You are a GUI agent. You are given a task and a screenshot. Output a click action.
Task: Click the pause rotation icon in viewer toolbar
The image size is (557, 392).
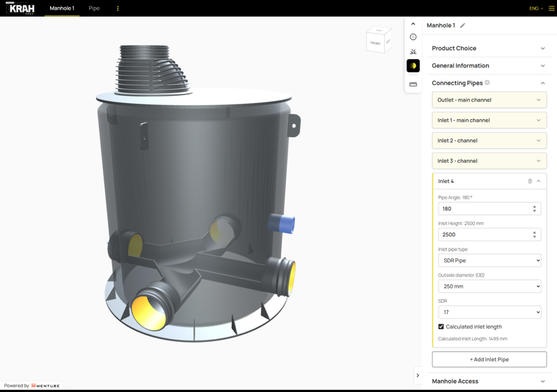pyautogui.click(x=413, y=37)
